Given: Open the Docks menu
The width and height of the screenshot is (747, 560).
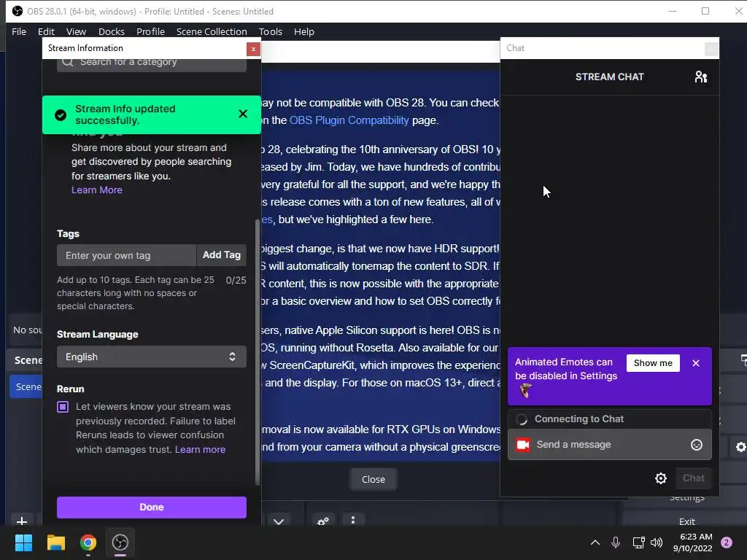Looking at the screenshot, I should [112, 31].
